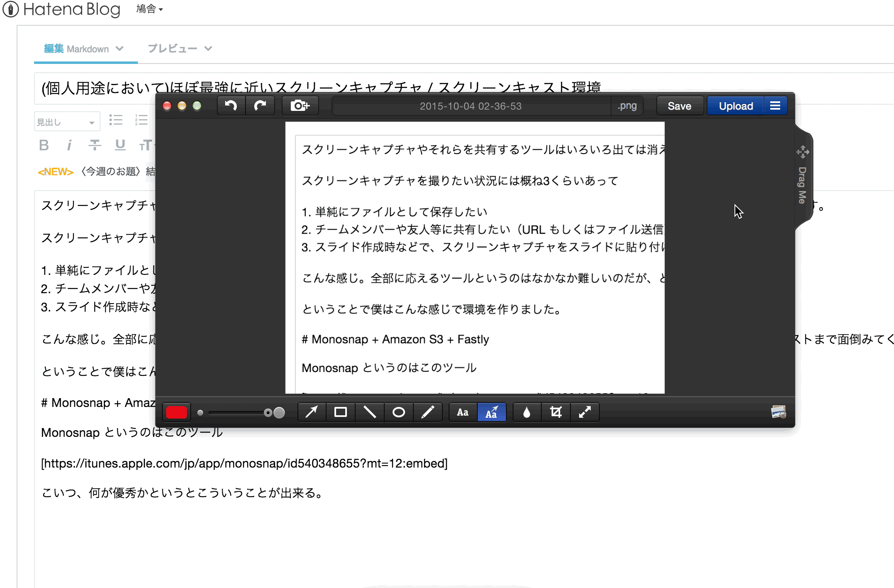
Task: Undo the last Monosnap edit
Action: click(231, 106)
